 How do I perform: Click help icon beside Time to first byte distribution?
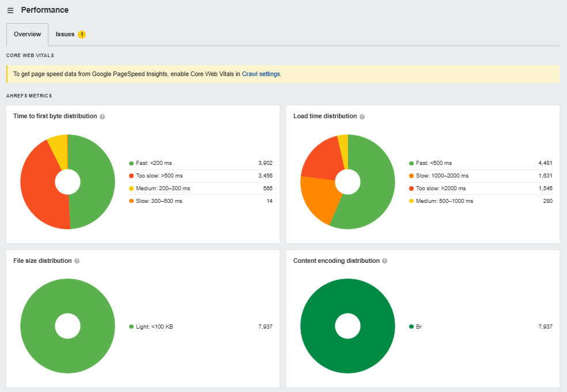coord(103,116)
